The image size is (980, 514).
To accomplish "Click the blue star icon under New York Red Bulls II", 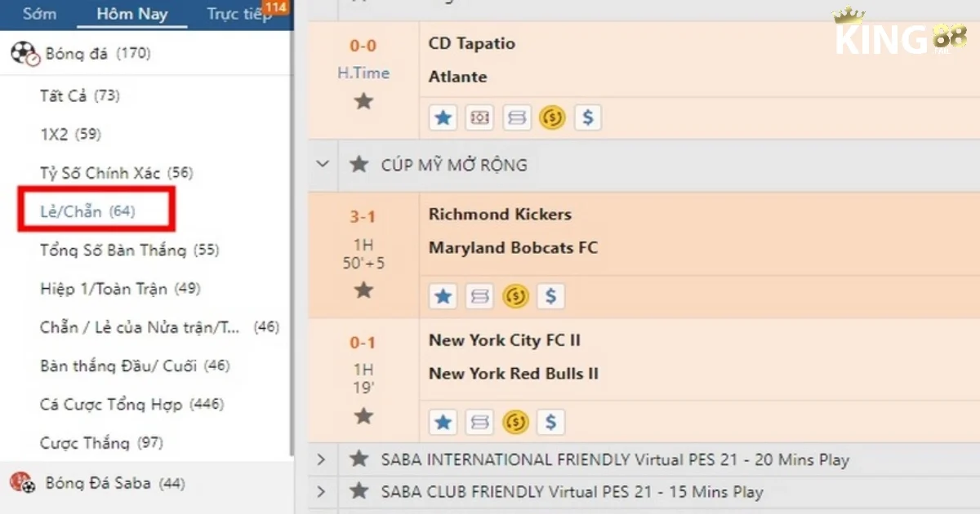I will (x=443, y=422).
